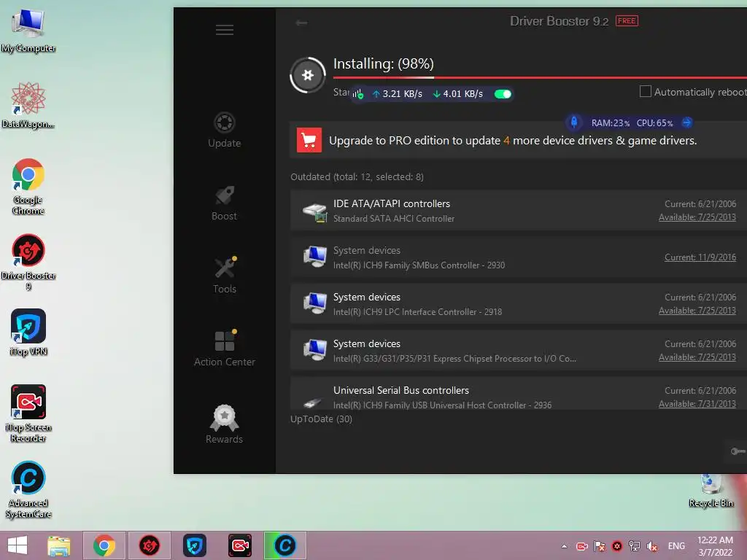The image size is (747, 560).
Task: Click the monitor icon of Express Chipset row
Action: click(x=315, y=350)
